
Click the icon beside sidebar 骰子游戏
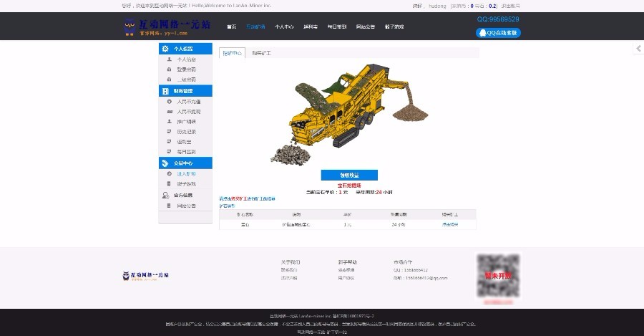169,183
